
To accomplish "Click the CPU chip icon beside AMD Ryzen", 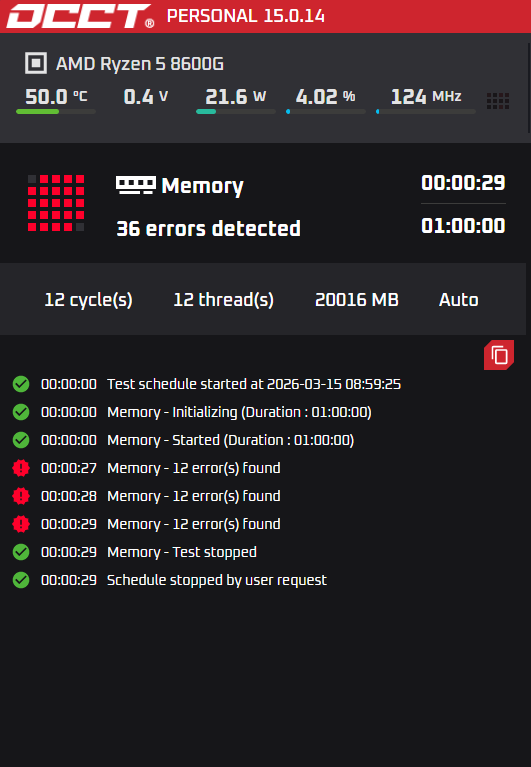I will (x=36, y=64).
